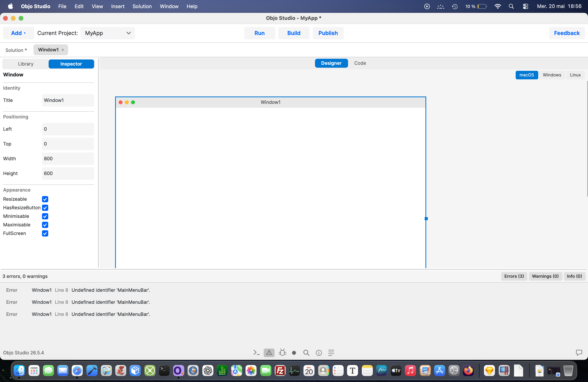Filter issues by Warnings (0)
The image size is (588, 382).
(545, 276)
